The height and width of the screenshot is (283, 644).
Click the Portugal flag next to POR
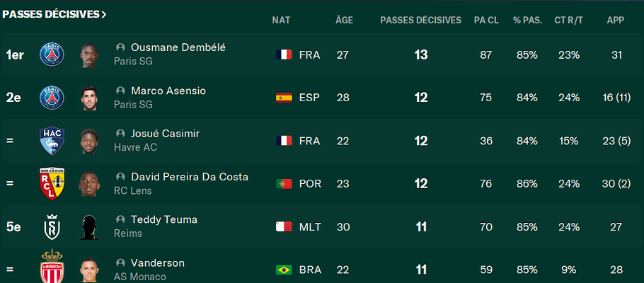click(284, 184)
